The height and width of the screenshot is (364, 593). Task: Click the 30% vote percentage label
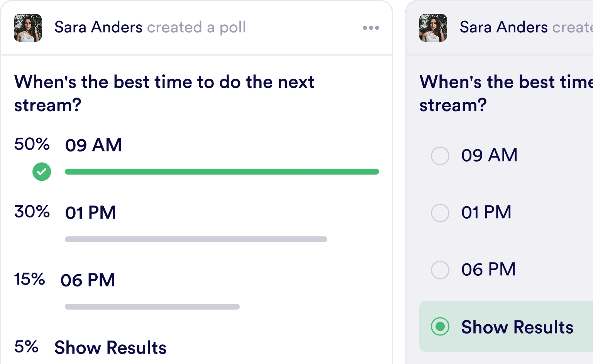(x=32, y=212)
